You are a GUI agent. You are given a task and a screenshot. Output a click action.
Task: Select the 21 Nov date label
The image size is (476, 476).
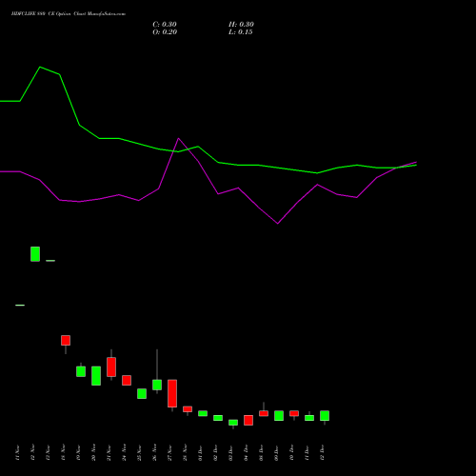109,452
